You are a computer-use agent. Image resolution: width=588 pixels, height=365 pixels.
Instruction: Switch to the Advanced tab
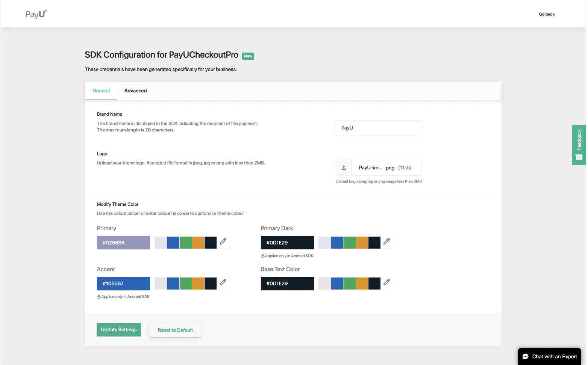pos(135,91)
